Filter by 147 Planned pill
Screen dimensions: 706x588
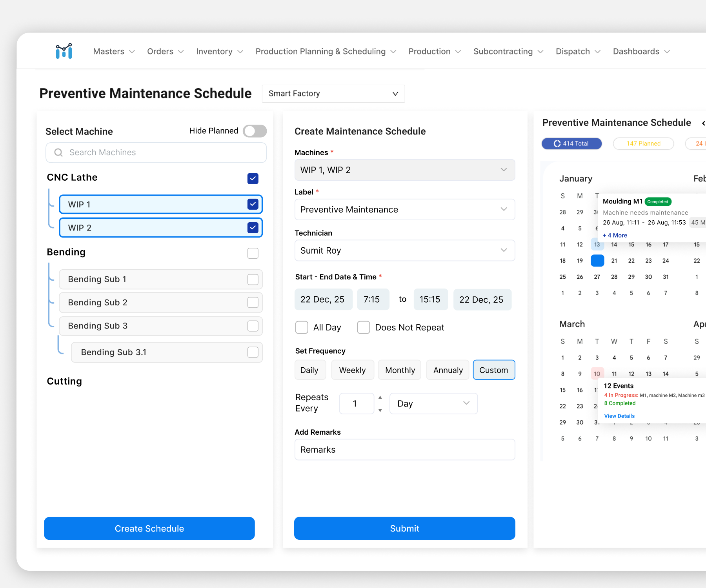[x=644, y=143]
